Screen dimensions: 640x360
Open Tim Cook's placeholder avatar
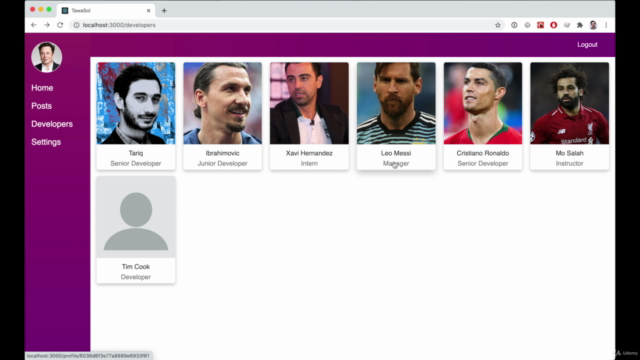136,217
